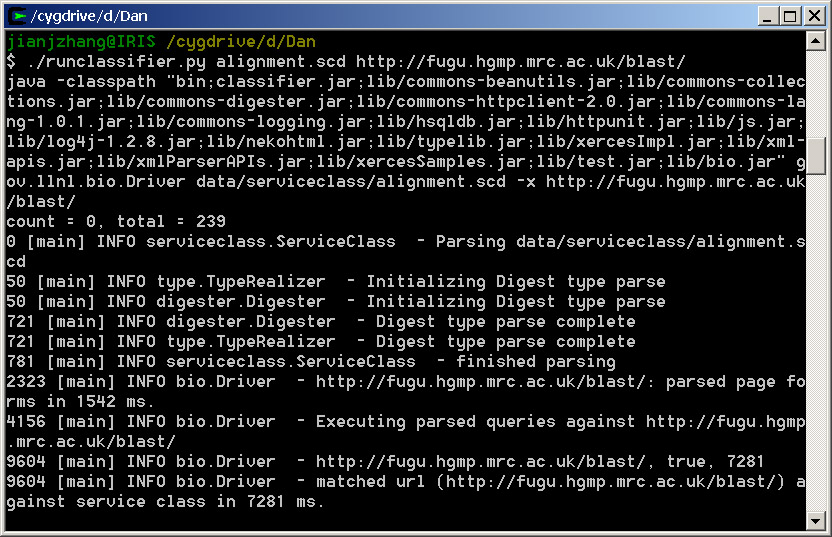This screenshot has height=537, width=832.
Task: Click the scrollbar track below the thumb
Action: 816,350
